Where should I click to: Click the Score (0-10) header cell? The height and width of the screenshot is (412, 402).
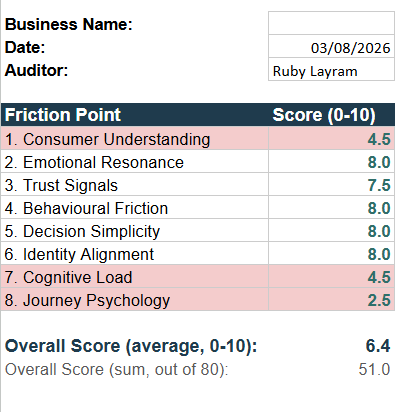(331, 115)
